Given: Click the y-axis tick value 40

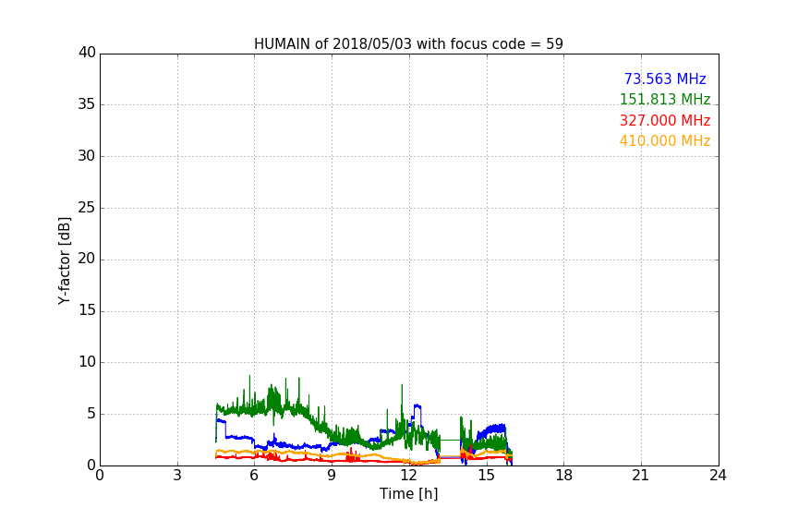Looking at the screenshot, I should pos(87,53).
